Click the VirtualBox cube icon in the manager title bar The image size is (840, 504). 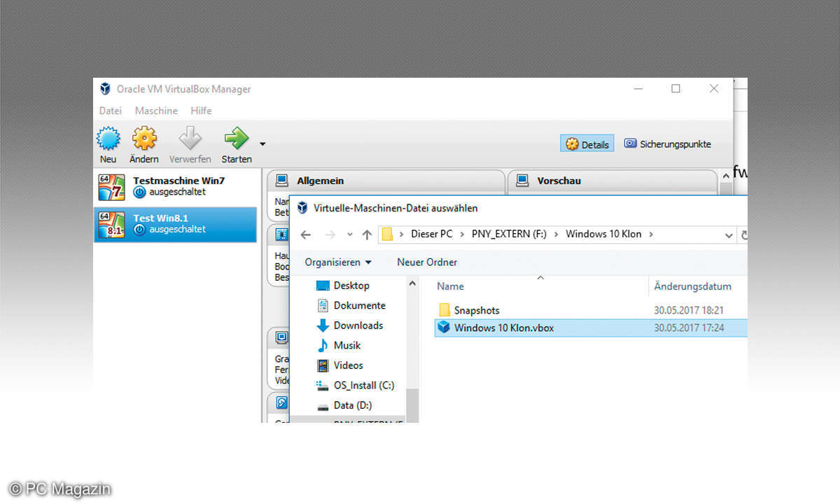105,89
